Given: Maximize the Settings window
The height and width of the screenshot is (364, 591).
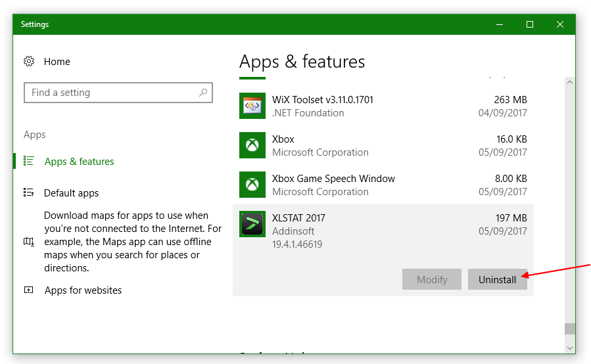Looking at the screenshot, I should pos(529,24).
